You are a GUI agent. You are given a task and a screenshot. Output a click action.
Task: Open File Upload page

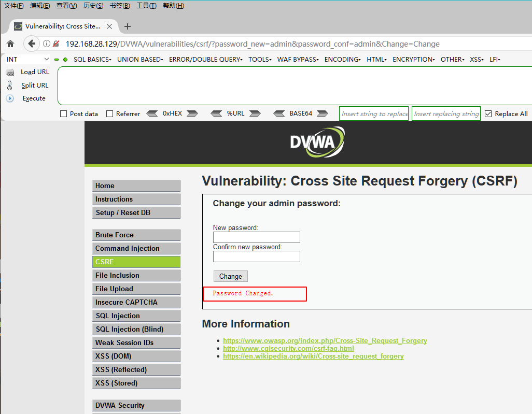(136, 289)
